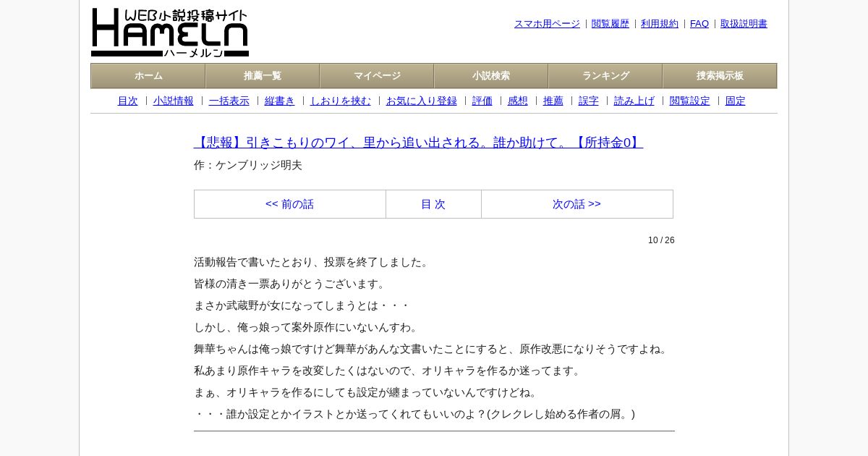Click the 推薦 link in the submenu
868x456 pixels.
click(x=553, y=101)
